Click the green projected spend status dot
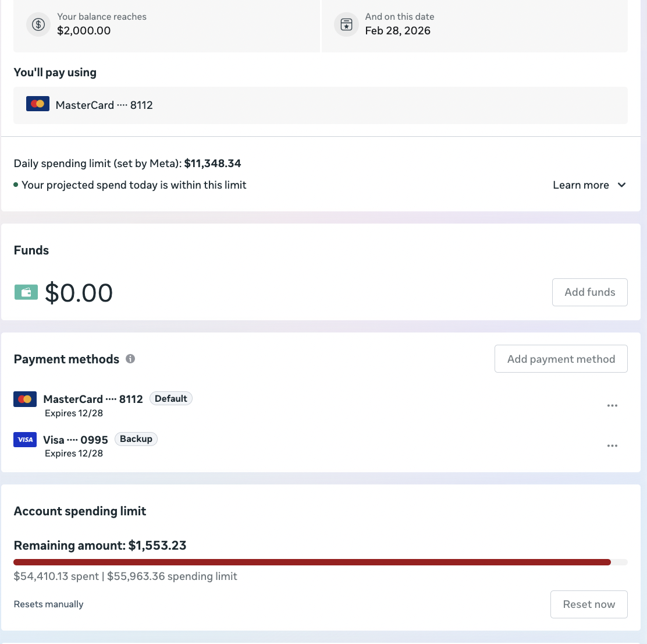This screenshot has width=647, height=644. pos(16,185)
